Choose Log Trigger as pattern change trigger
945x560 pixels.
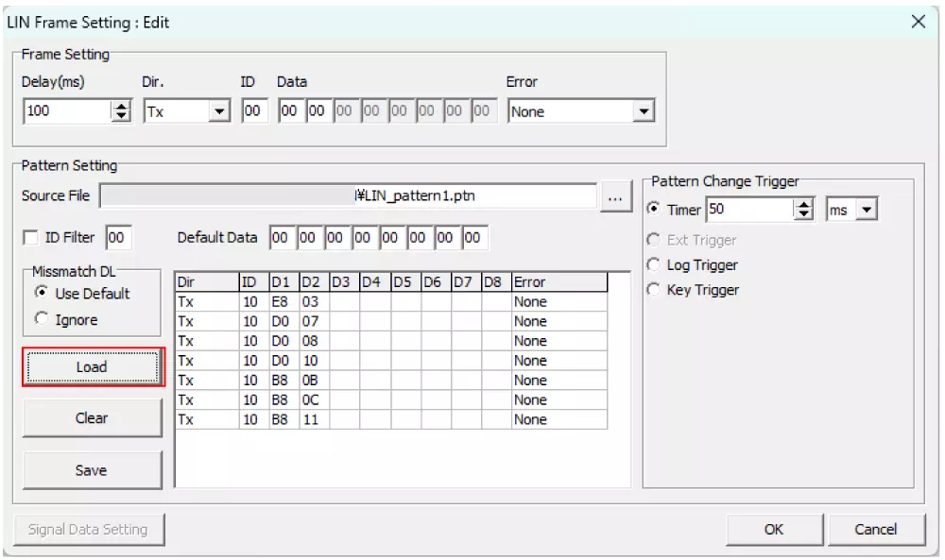[655, 265]
